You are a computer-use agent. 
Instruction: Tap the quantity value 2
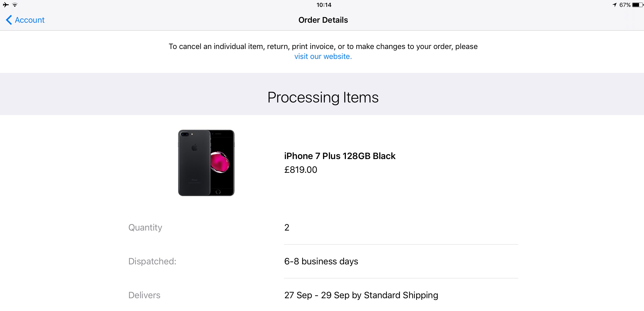(287, 227)
